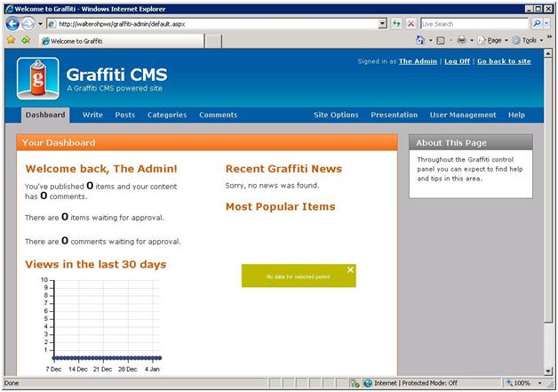Click the browser Back arrow button
Image resolution: width=558 pixels, height=392 pixels.
(x=12, y=24)
